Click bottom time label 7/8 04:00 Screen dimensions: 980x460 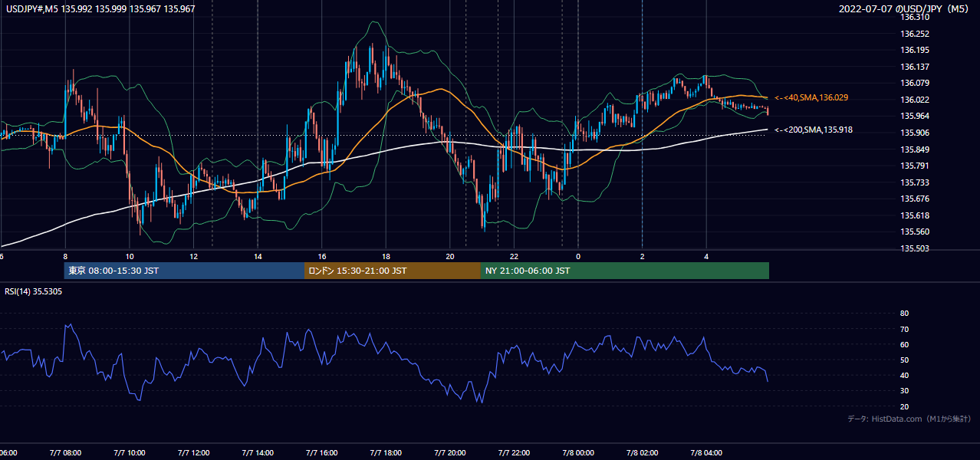point(707,452)
